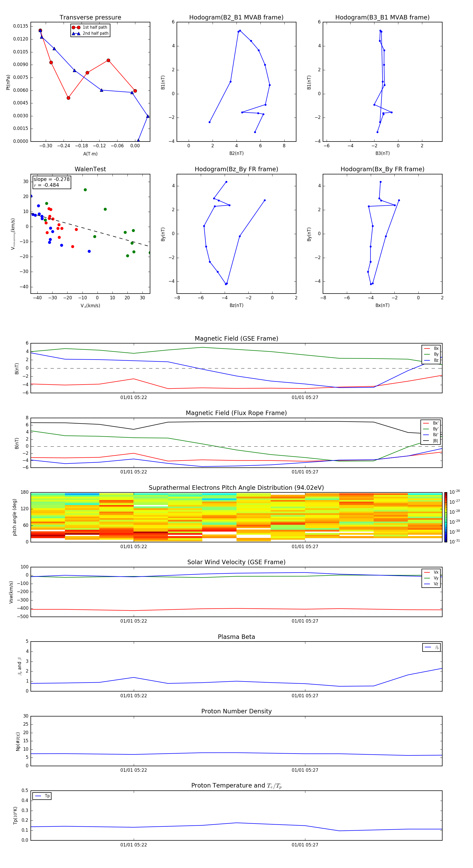Select the '1st half path' legend entry
The width and height of the screenshot is (473, 868).
[90, 27]
